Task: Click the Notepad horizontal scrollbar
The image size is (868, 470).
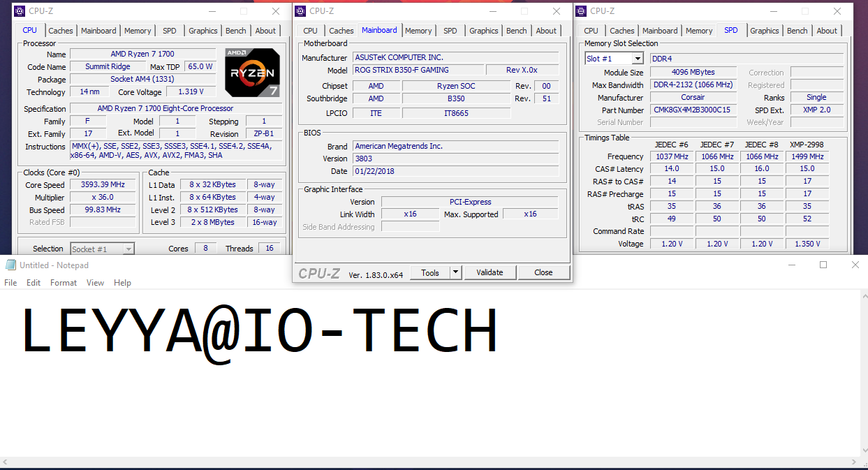Action: pos(429,463)
